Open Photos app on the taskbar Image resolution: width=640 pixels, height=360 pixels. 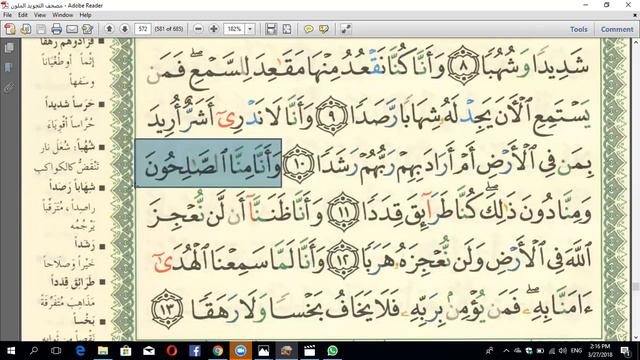pyautogui.click(x=263, y=351)
